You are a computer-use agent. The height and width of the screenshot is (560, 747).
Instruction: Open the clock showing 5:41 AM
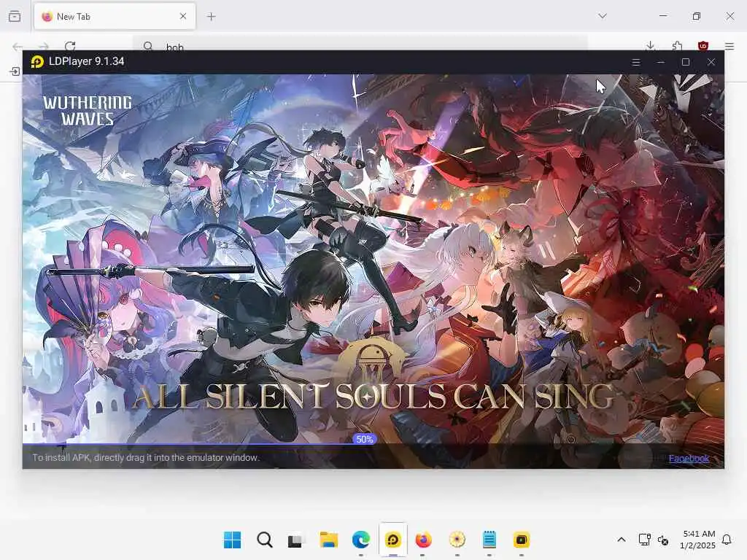tap(698, 540)
